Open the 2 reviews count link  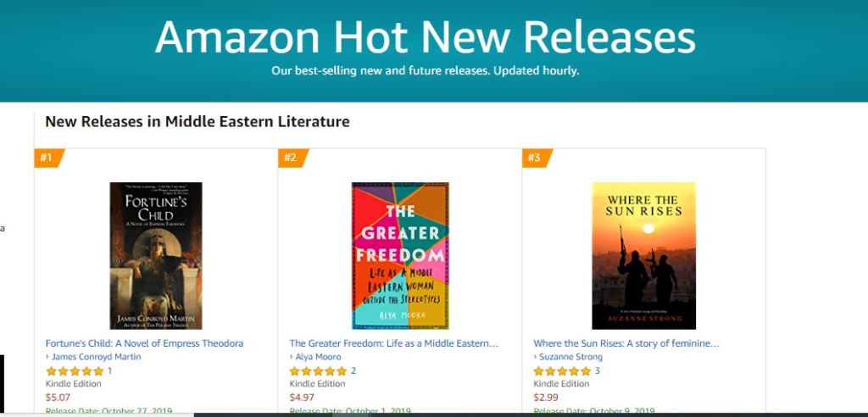pos(353,371)
